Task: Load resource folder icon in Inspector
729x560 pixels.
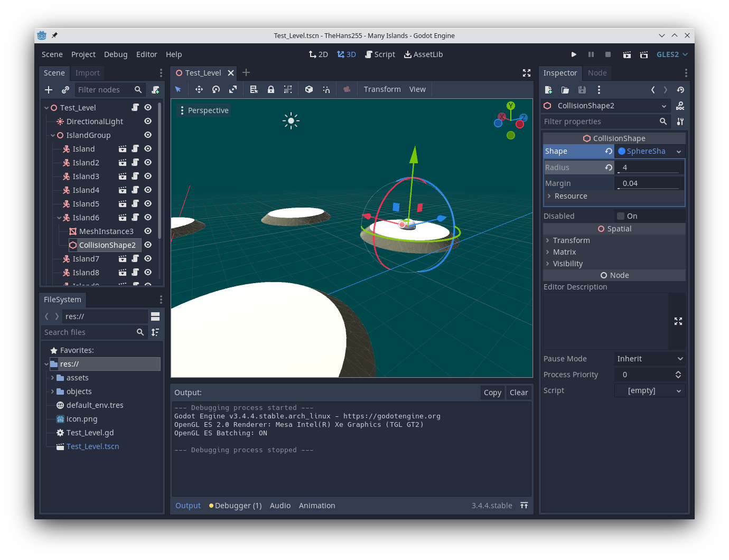Action: coord(565,90)
